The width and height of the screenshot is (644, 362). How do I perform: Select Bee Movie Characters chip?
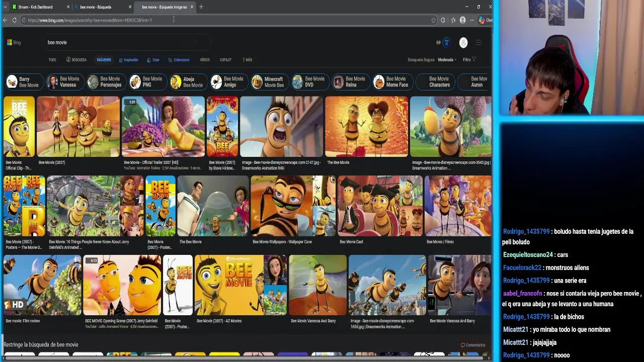pyautogui.click(x=435, y=82)
